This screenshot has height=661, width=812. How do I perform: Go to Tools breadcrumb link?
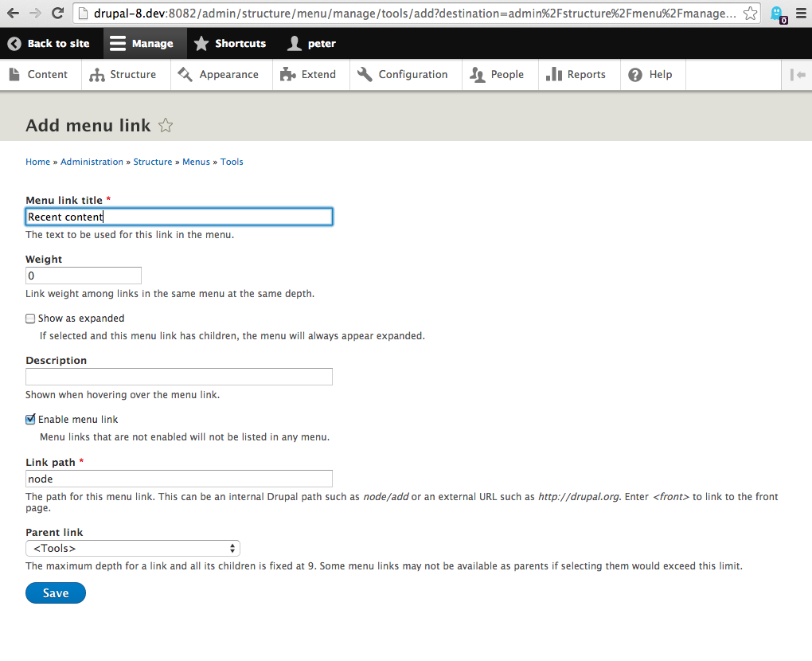click(232, 162)
